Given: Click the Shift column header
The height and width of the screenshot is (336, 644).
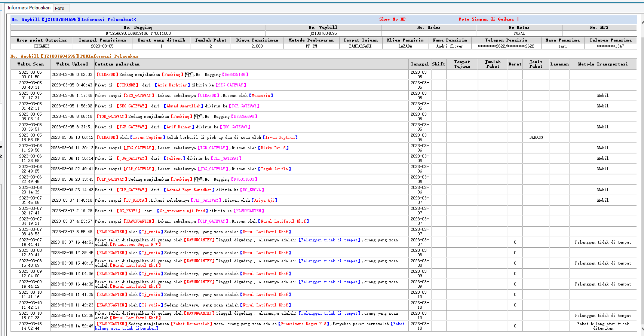Looking at the screenshot, I should (438, 64).
